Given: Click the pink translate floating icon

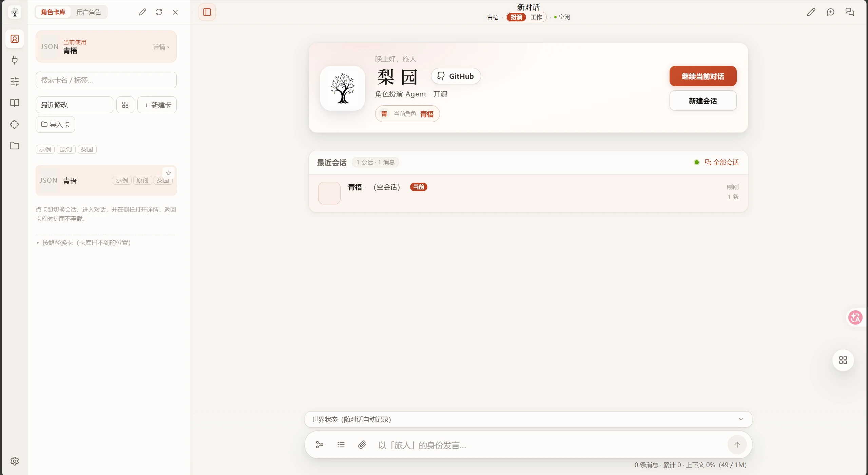Looking at the screenshot, I should [855, 318].
